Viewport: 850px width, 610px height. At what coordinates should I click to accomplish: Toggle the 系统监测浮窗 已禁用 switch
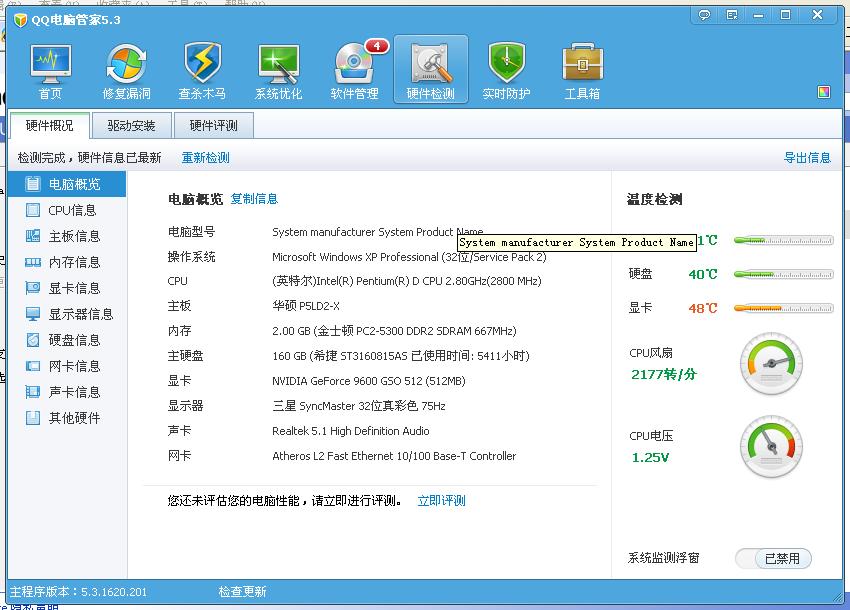coord(773,558)
